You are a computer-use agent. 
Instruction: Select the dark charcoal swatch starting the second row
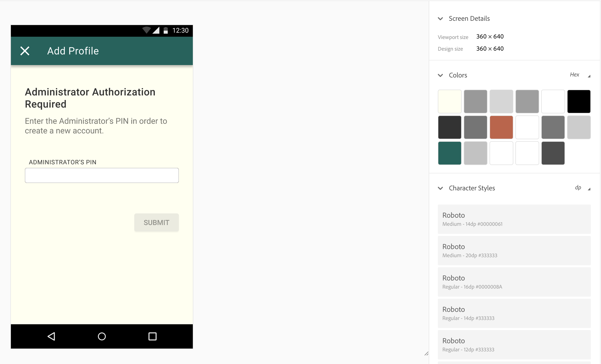point(450,127)
